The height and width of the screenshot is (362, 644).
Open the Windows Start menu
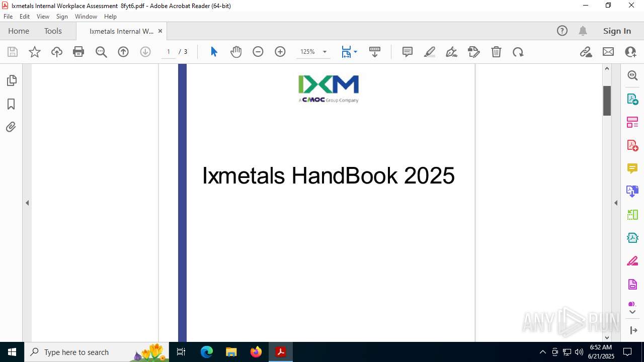pos(12,352)
